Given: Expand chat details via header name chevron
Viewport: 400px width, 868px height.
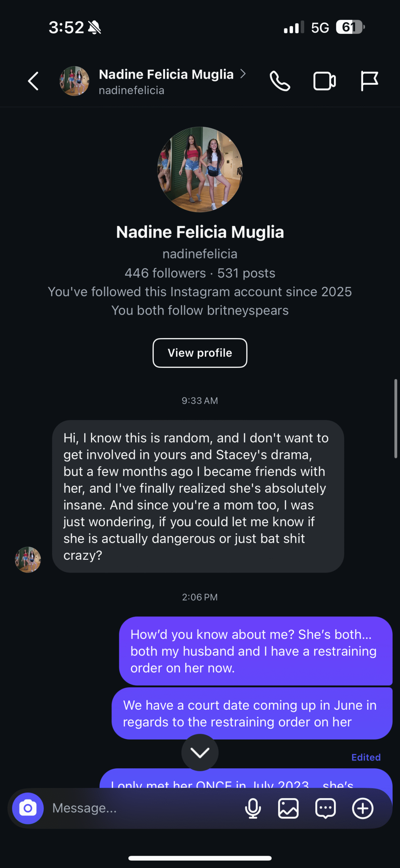Looking at the screenshot, I should [x=243, y=74].
